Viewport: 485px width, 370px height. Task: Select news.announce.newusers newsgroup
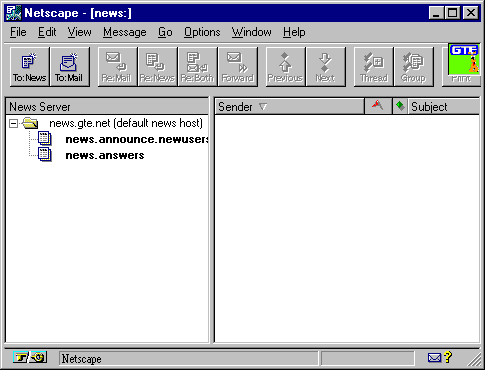point(137,139)
